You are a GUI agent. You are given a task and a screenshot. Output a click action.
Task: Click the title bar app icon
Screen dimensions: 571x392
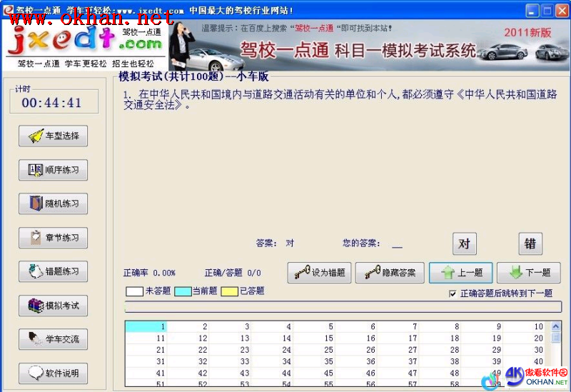[8, 10]
